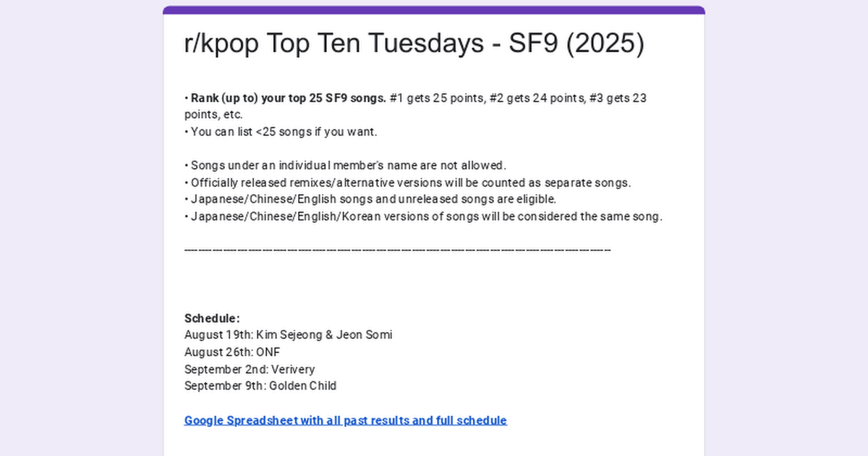Select bold text "Rank (up to) your top 25 SF9 songs."
Screen dimensions: 868x456
pos(289,98)
